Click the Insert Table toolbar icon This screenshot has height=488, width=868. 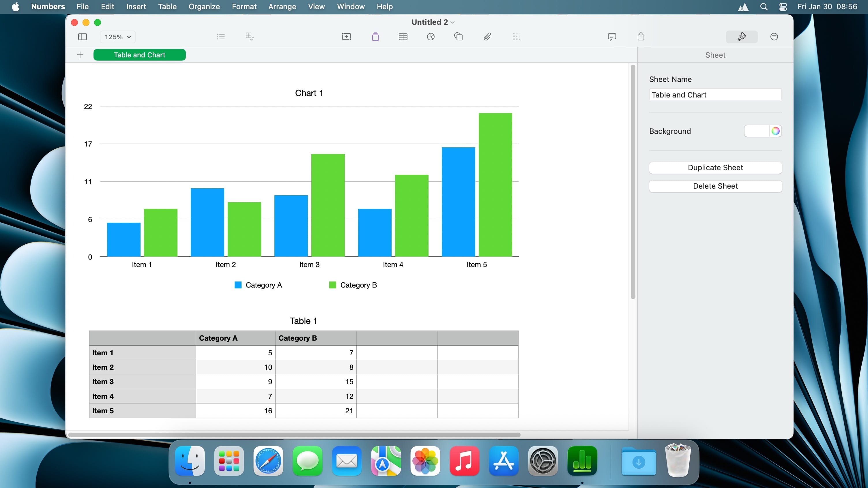pyautogui.click(x=403, y=37)
